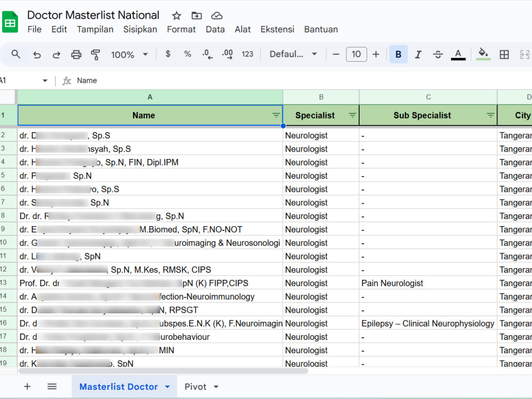Add a new sheet with plus button
Image resolution: width=532 pixels, height=399 pixels.
tap(27, 386)
